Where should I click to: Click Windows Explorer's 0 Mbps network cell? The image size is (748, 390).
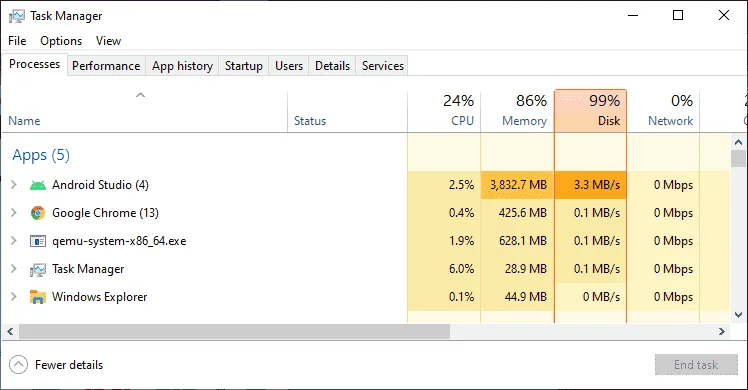click(664, 297)
